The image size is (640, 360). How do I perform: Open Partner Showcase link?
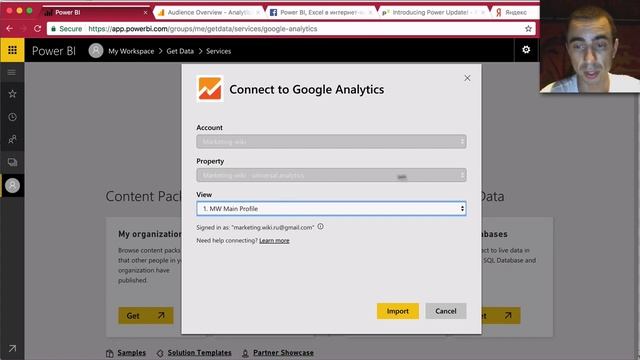click(283, 353)
